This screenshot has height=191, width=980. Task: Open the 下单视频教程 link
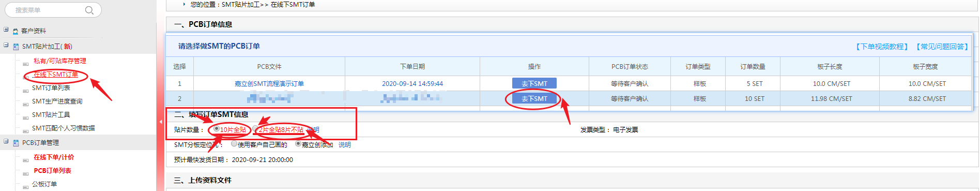pos(882,47)
